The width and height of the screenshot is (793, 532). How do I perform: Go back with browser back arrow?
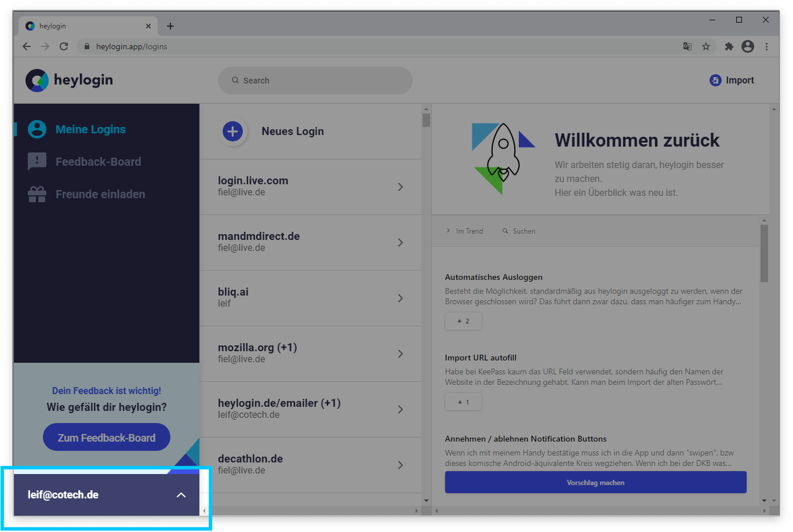point(27,46)
